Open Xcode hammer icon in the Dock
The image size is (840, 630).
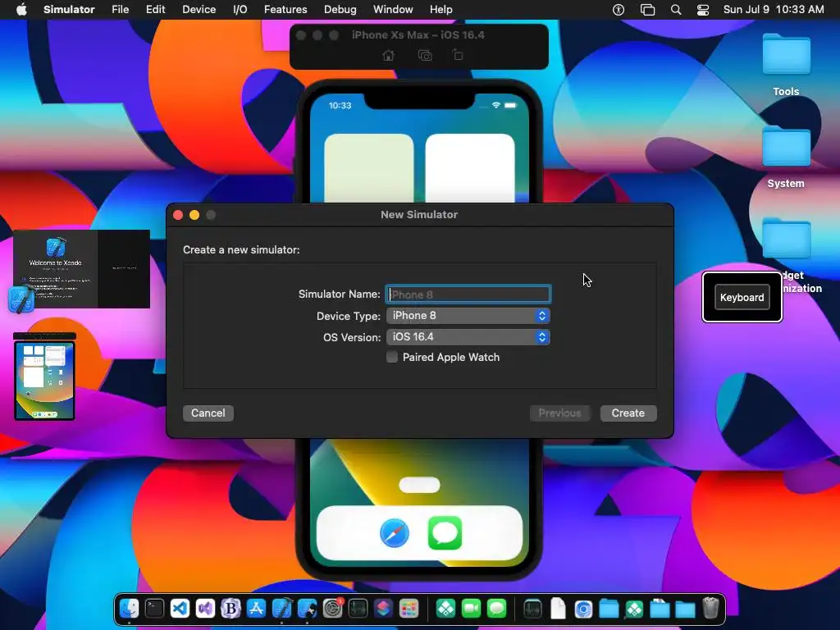[282, 609]
